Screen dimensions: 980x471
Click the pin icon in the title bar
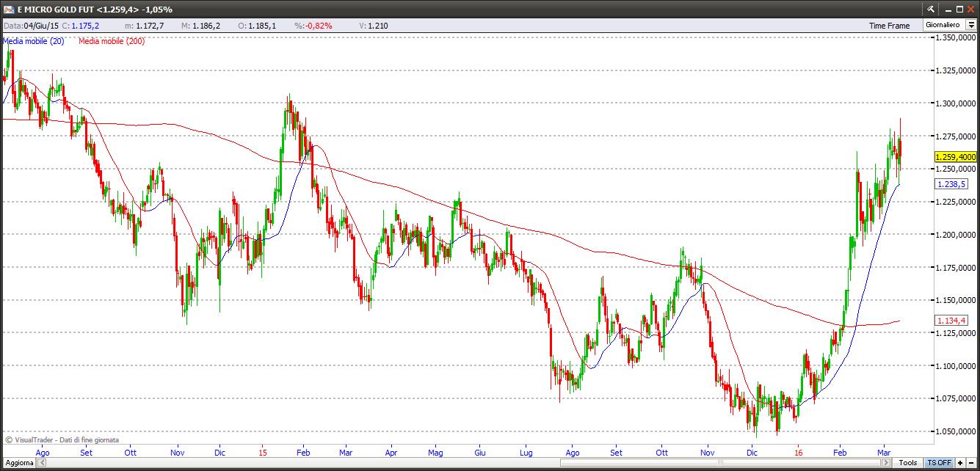(x=930, y=9)
